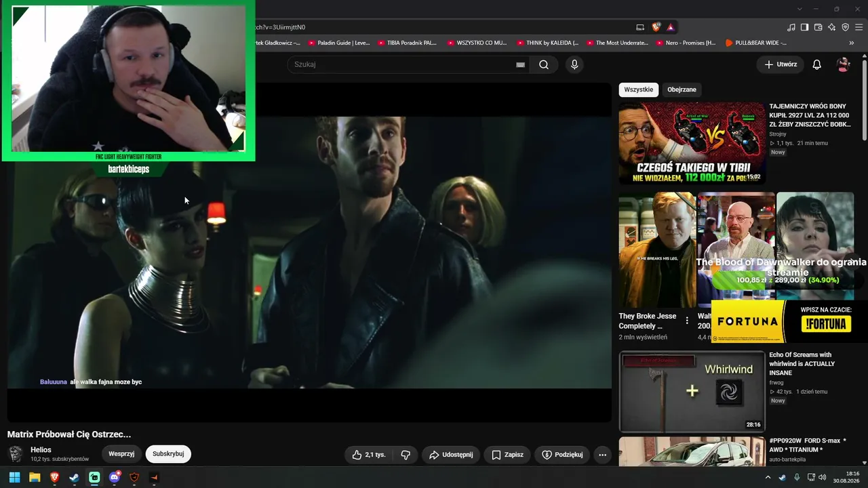
Task: Click the Brave Shields lion icon
Action: pos(656,27)
